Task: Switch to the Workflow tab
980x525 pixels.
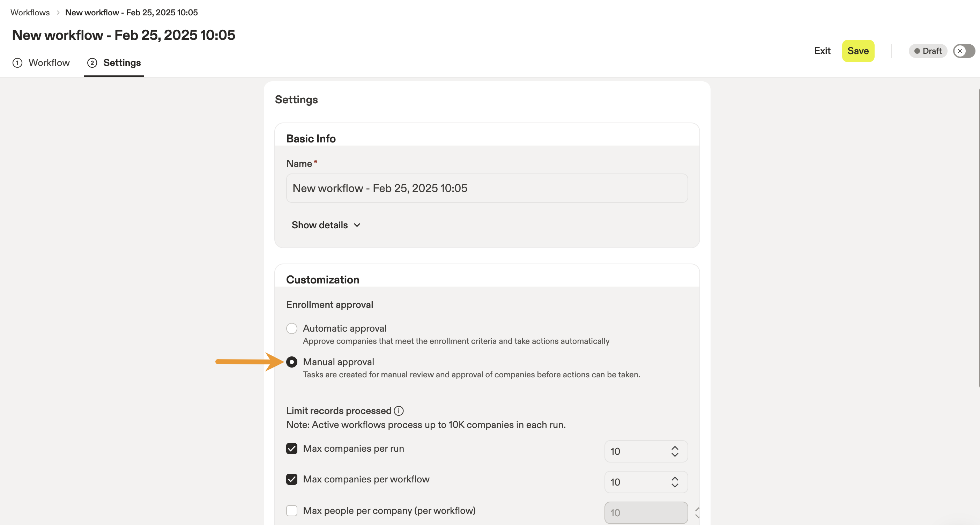Action: (42, 63)
